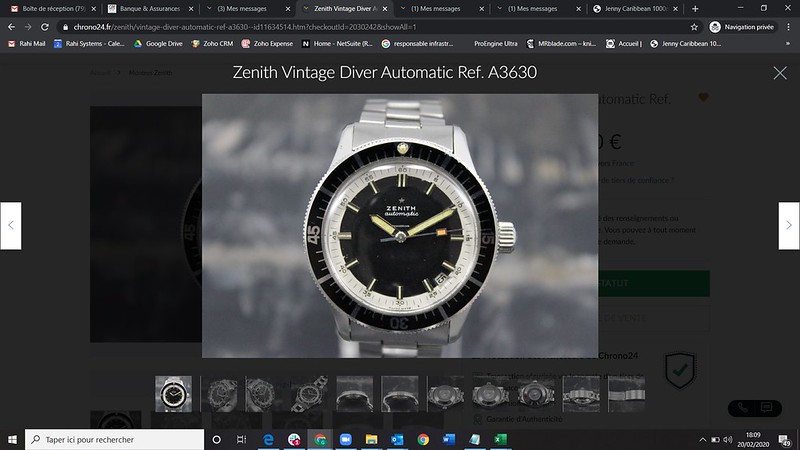Viewport: 800px width, 450px height.
Task: Select the fourth thumbnail with bracelet
Action: click(309, 394)
